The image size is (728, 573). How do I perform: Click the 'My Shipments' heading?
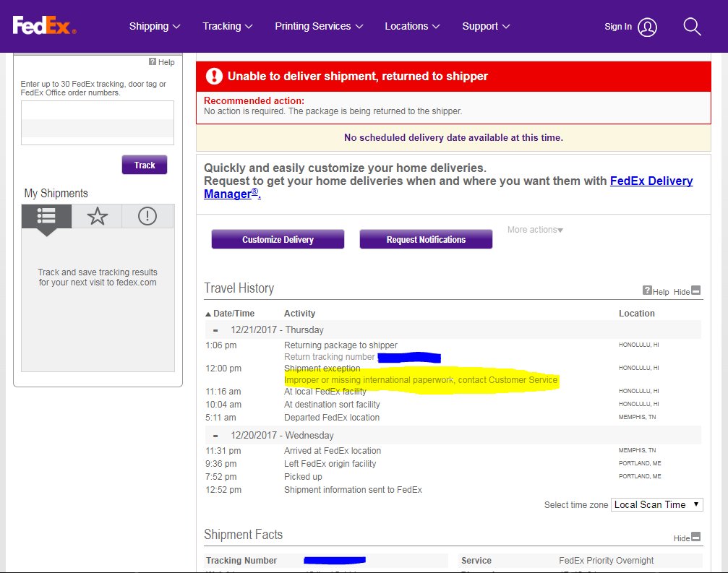pyautogui.click(x=56, y=194)
